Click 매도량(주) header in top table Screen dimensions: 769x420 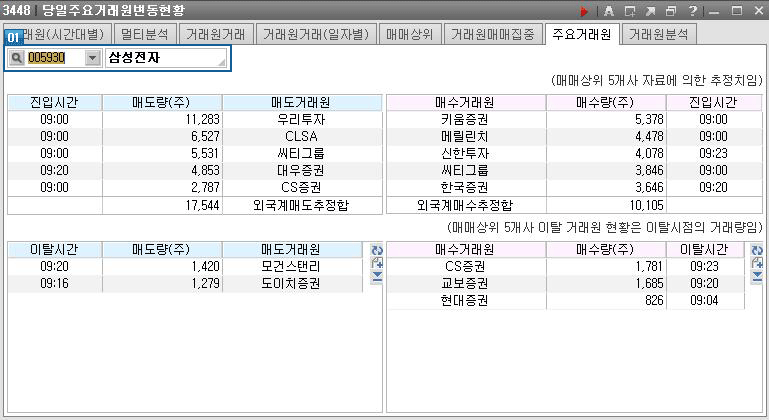point(162,103)
